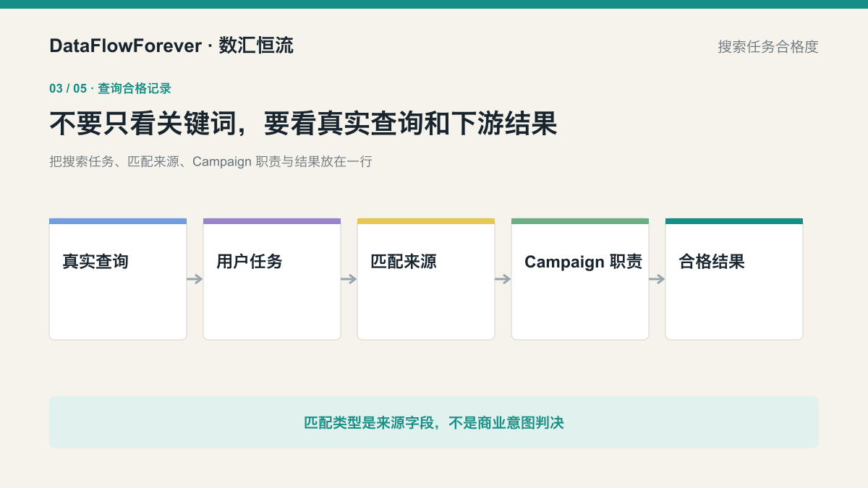Select the Campaign 职责 card
The height and width of the screenshot is (488, 868).
[x=580, y=279]
